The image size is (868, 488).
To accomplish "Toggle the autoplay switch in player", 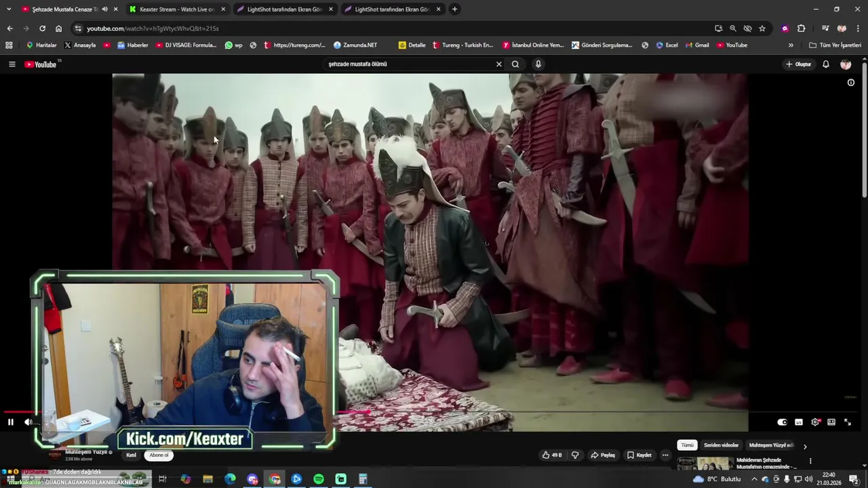I will [x=782, y=422].
